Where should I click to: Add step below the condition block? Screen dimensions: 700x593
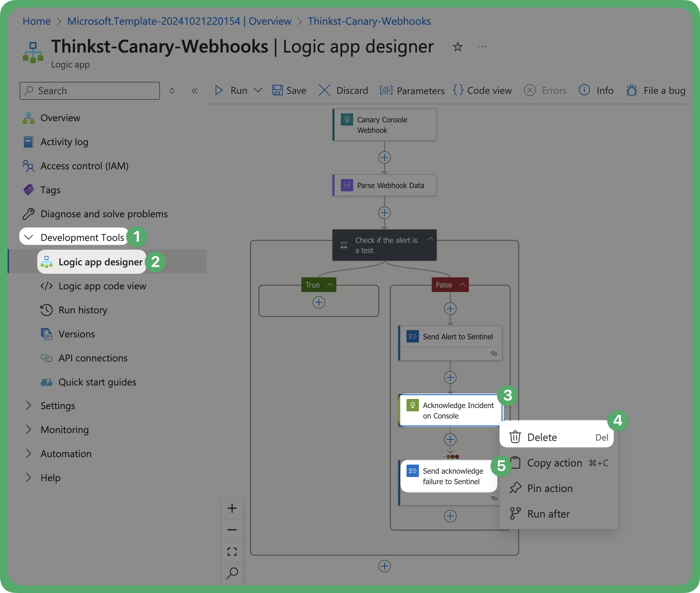[385, 566]
